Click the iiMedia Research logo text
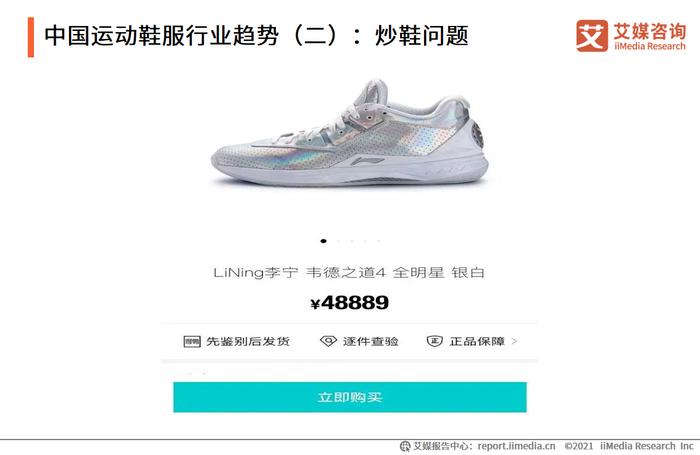Viewport: 700px width, 455px height. pos(649,46)
